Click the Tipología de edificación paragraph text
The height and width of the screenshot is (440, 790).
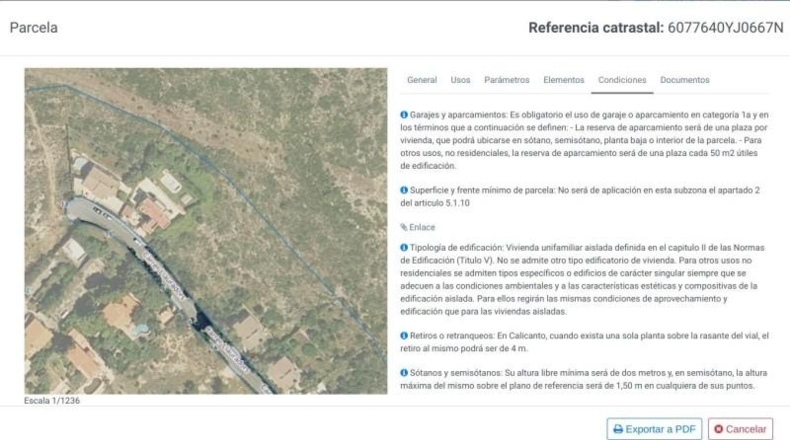[582, 279]
